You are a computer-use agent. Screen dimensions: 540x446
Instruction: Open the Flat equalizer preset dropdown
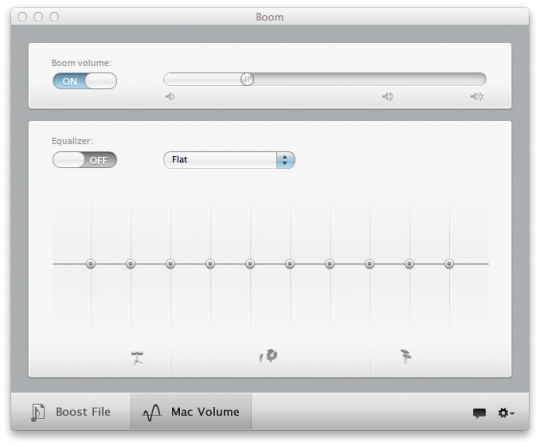229,160
